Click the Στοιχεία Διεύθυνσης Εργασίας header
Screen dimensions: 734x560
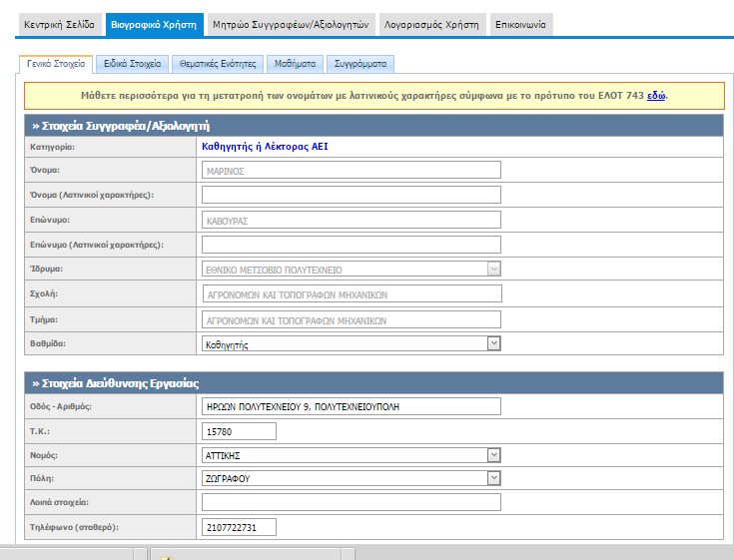[x=373, y=383]
